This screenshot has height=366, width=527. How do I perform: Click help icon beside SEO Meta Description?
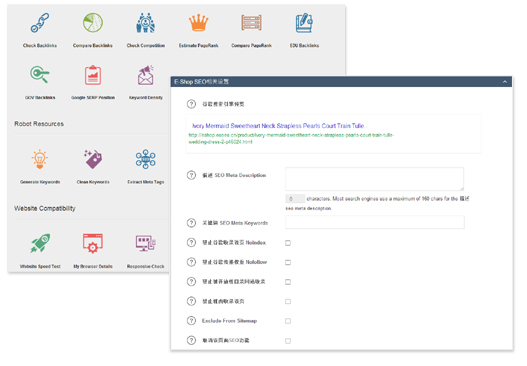[191, 175]
